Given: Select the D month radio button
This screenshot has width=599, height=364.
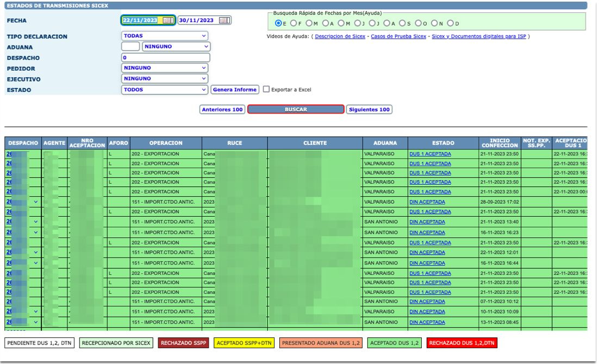Looking at the screenshot, I should point(451,23).
